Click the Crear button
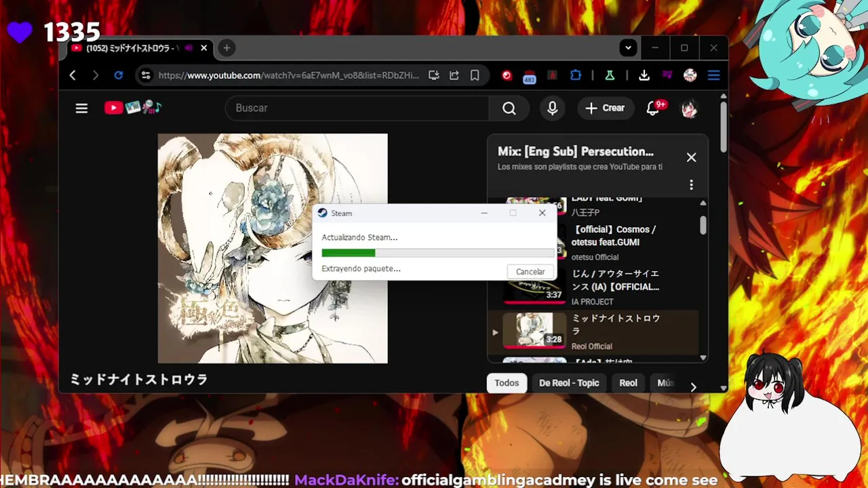Screen dimensions: 868x488 tap(605, 108)
